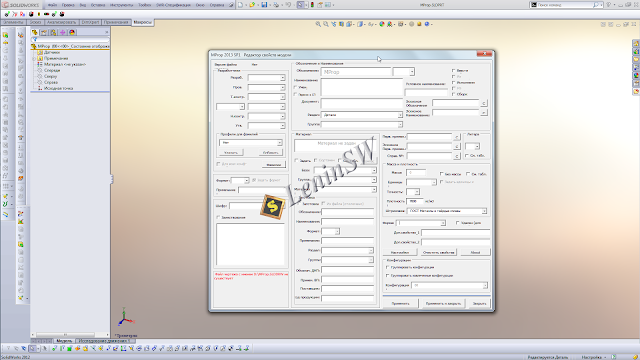The width and height of the screenshot is (640, 360).
Task: Open the ConfigurationManager tab icon
Action: pos(53,32)
